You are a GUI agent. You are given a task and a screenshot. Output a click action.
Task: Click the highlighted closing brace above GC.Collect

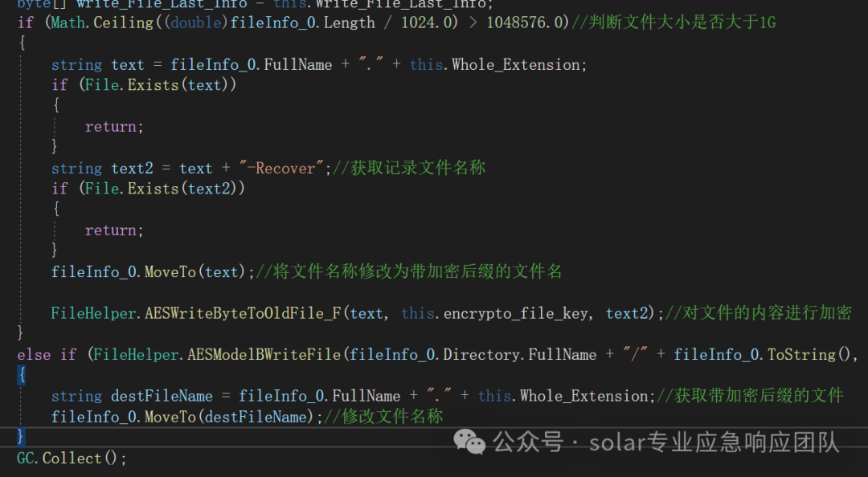pos(20,437)
